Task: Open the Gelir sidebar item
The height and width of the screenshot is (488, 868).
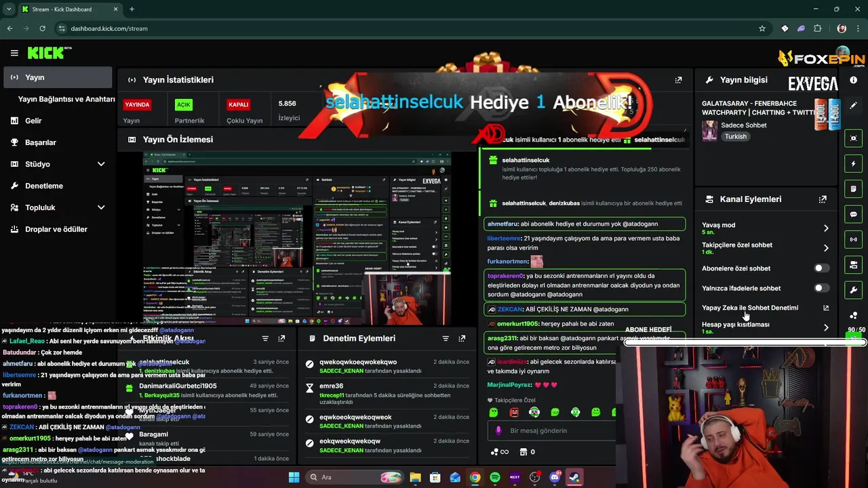Action: tap(58, 121)
